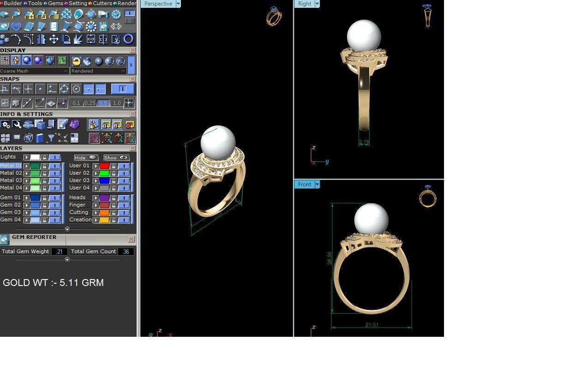Image resolution: width=588 pixels, height=377 pixels.
Task: Toggle the Gem 01 layer lock
Action: tap(44, 198)
